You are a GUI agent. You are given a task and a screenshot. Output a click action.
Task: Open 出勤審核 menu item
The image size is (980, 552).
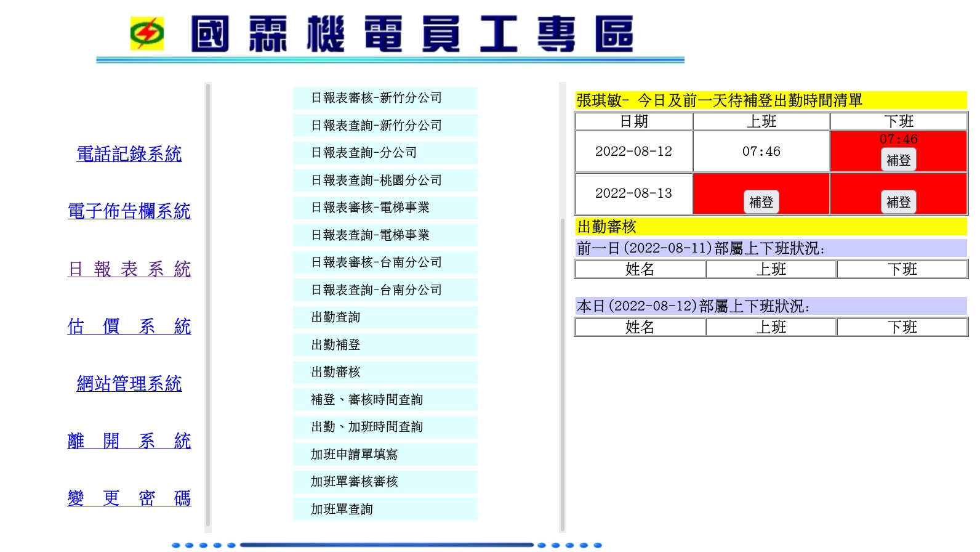pyautogui.click(x=385, y=372)
